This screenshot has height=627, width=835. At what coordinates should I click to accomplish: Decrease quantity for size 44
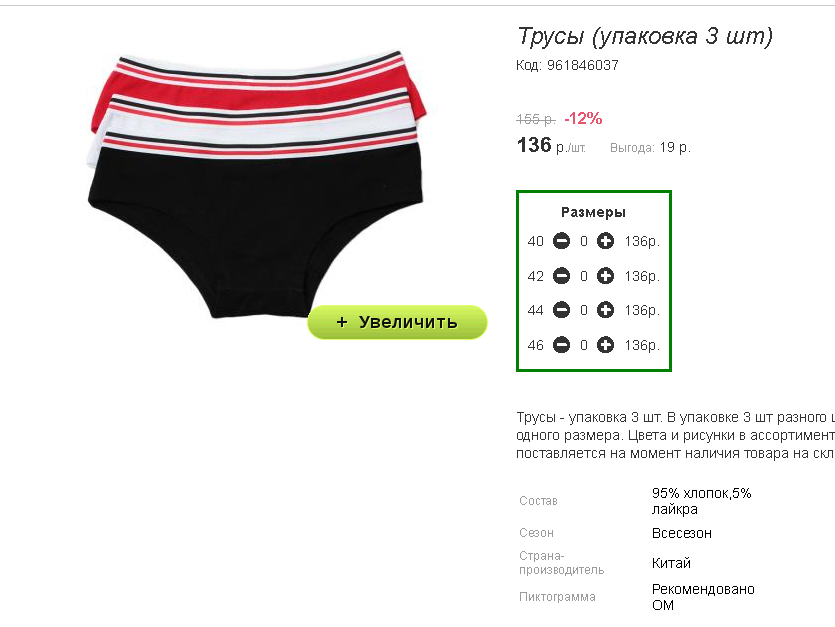[x=561, y=310]
